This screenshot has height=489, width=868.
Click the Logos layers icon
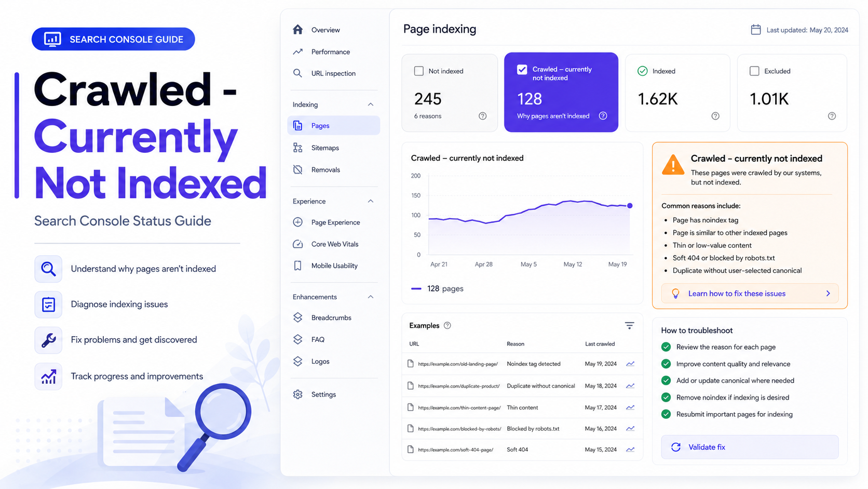[x=297, y=361]
